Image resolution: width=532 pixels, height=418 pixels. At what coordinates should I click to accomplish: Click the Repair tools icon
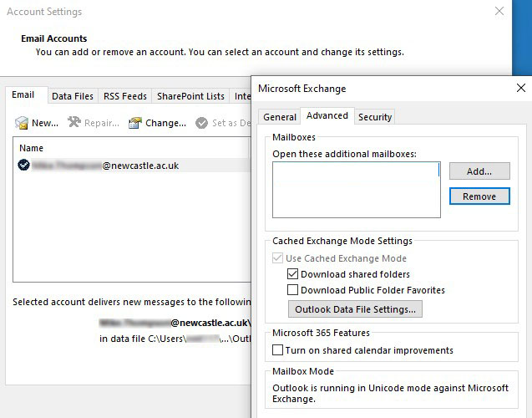click(74, 123)
